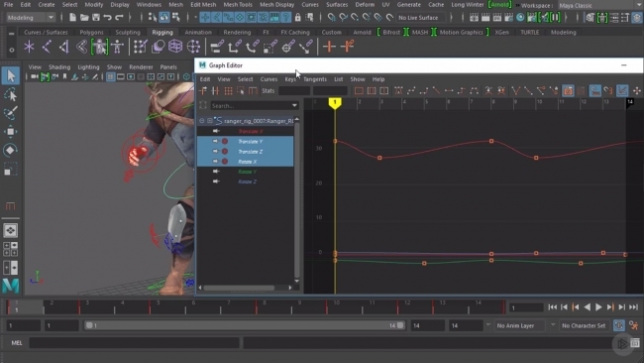
Task: Click Graph Editor Frame All icon
Action: [x=359, y=91]
